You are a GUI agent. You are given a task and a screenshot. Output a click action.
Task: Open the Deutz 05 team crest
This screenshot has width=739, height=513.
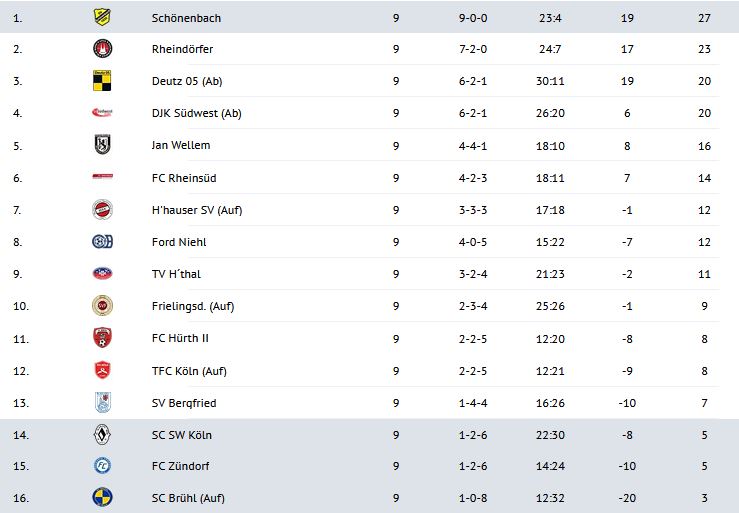(102, 81)
